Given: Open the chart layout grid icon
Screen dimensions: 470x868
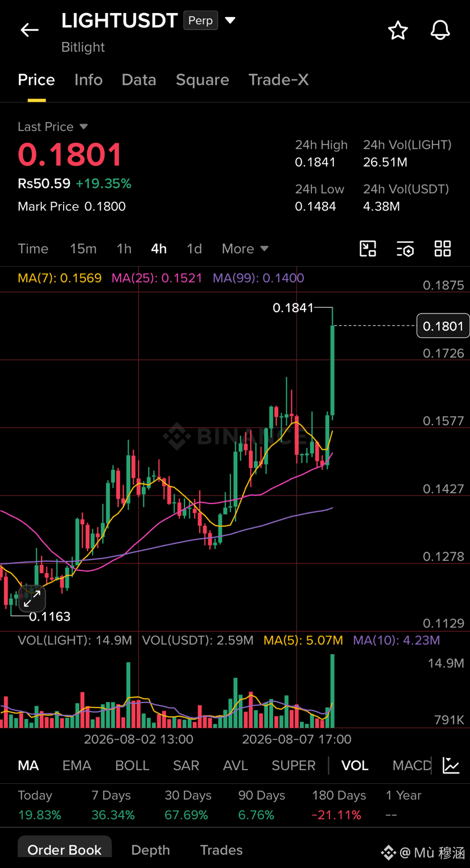Looking at the screenshot, I should click(x=443, y=249).
